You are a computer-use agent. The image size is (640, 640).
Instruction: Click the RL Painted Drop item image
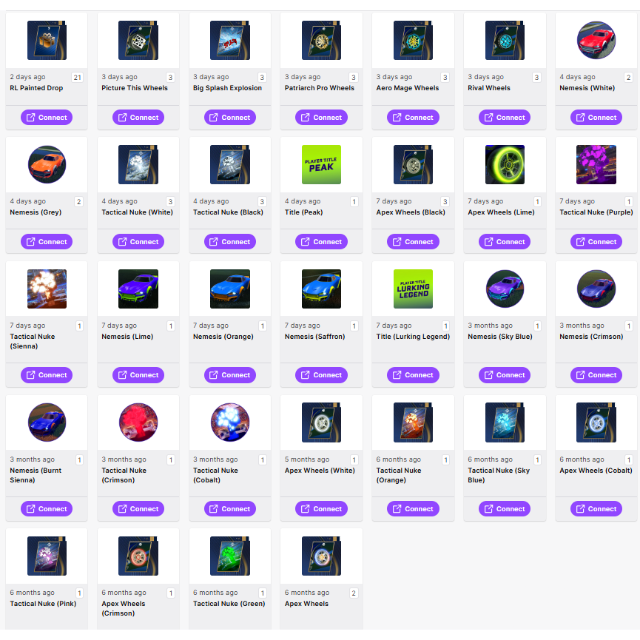click(46, 40)
